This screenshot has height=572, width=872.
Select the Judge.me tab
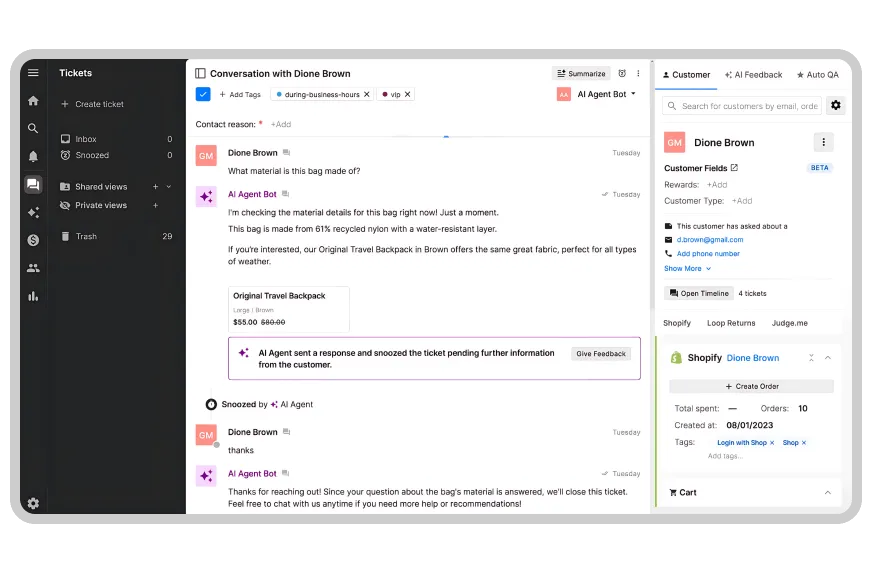click(x=789, y=323)
